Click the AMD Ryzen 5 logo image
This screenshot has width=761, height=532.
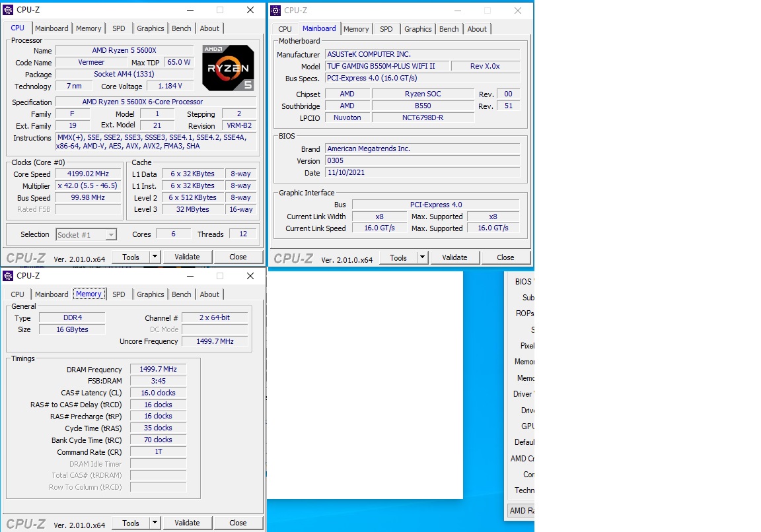pyautogui.click(x=228, y=68)
